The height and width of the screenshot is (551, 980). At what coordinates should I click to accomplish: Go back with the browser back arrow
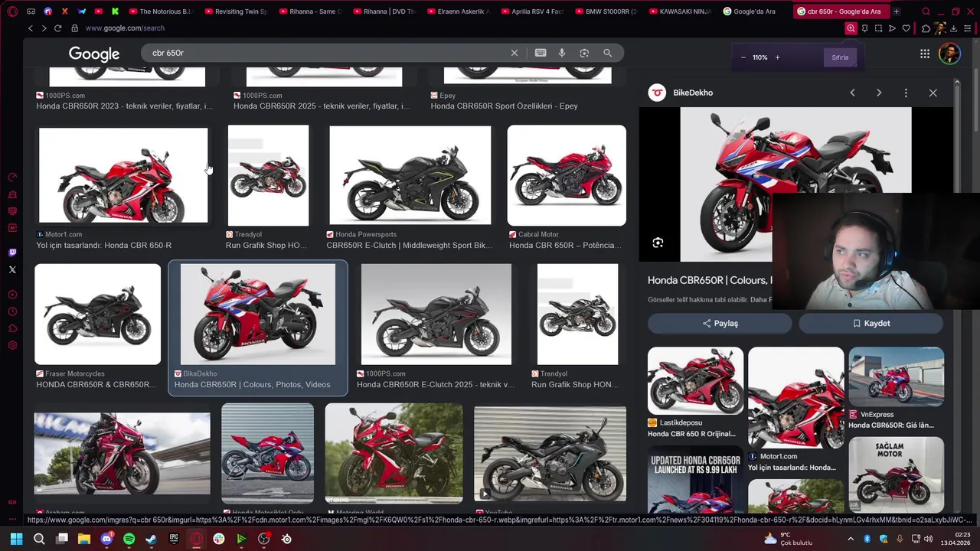pos(30,28)
